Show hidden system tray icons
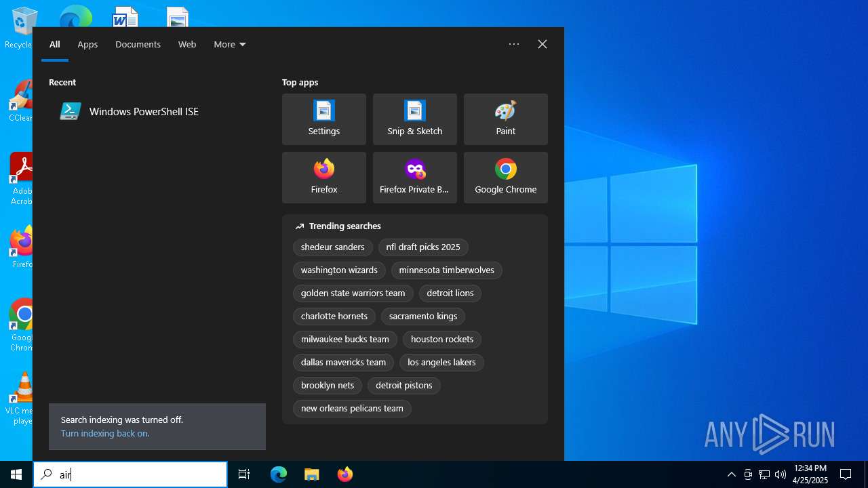868x488 pixels. (x=731, y=474)
